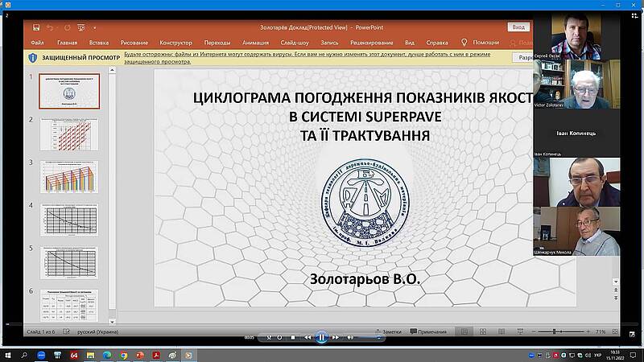Image resolution: width=644 pixels, height=362 pixels.
Task: Click the lightbulb Помощни help icon
Action: point(465,43)
